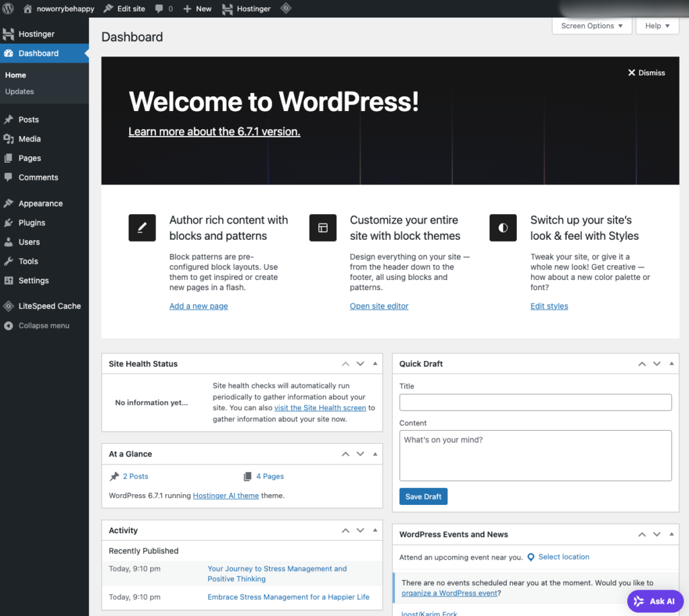The image size is (689, 616).
Task: Click the location pin icon in Events
Action: pyautogui.click(x=531, y=557)
